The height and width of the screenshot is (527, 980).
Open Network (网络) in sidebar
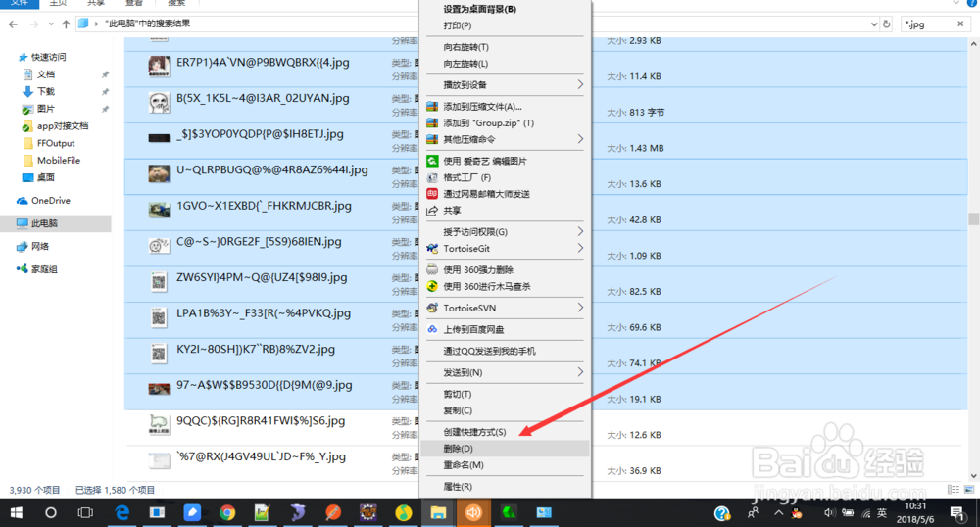point(40,246)
